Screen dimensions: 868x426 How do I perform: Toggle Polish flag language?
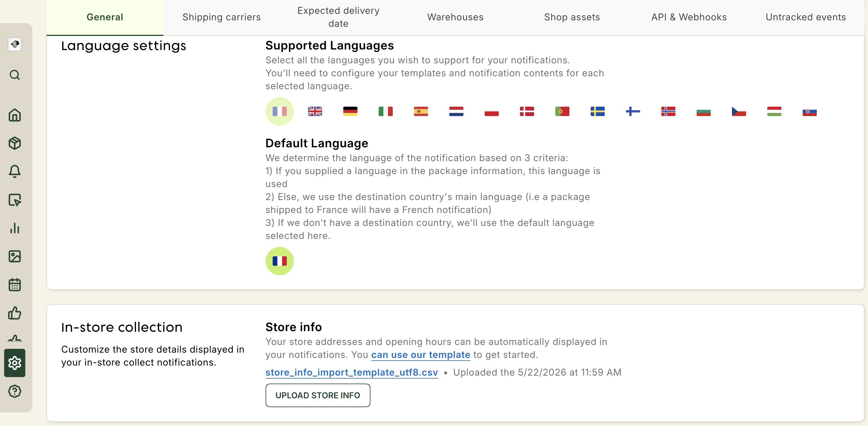tap(492, 111)
